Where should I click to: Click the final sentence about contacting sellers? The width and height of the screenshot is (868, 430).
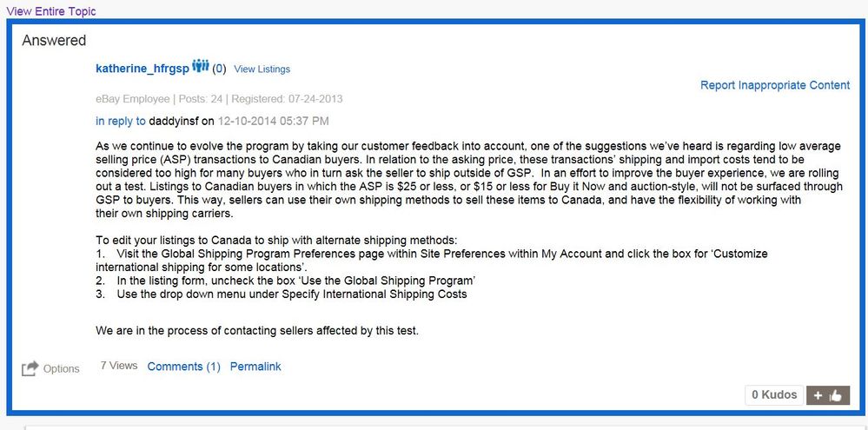(x=257, y=331)
